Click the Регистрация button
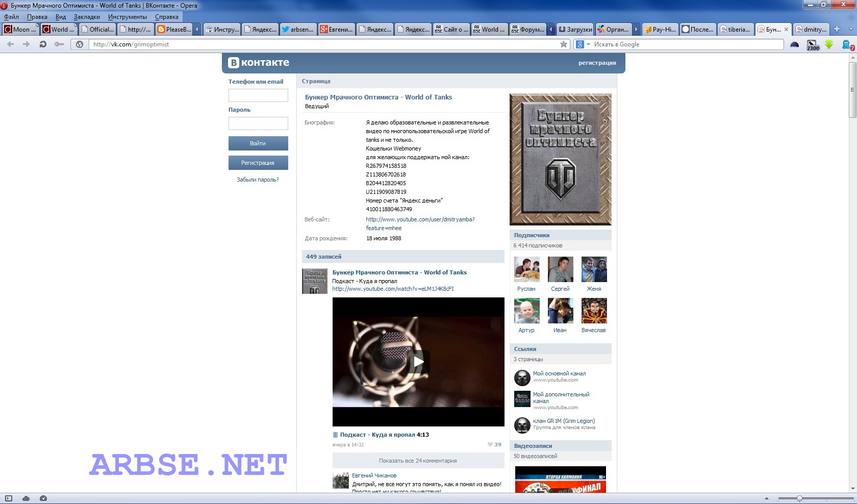 point(258,163)
